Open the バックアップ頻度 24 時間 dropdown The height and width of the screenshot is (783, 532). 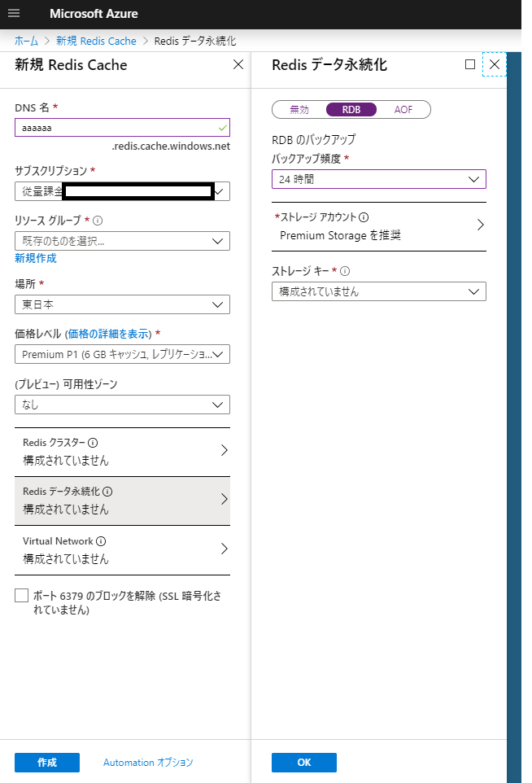tap(379, 179)
